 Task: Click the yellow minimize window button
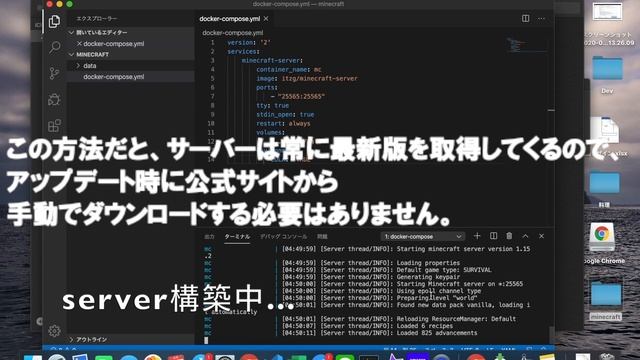point(60,4)
